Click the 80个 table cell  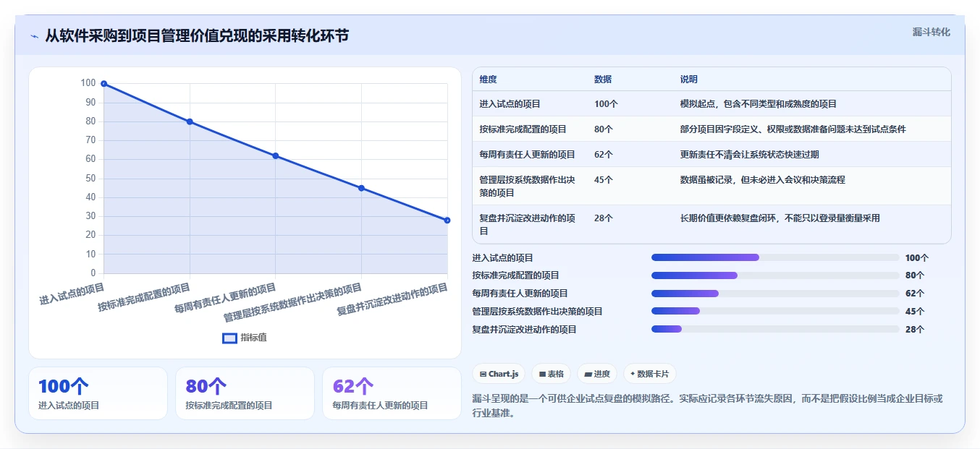click(x=604, y=129)
